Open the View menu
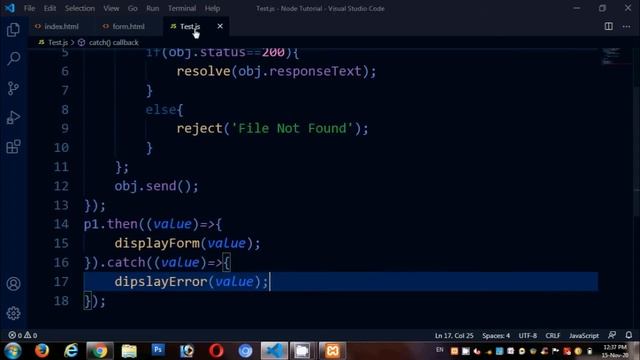640x360 pixels. point(111,8)
